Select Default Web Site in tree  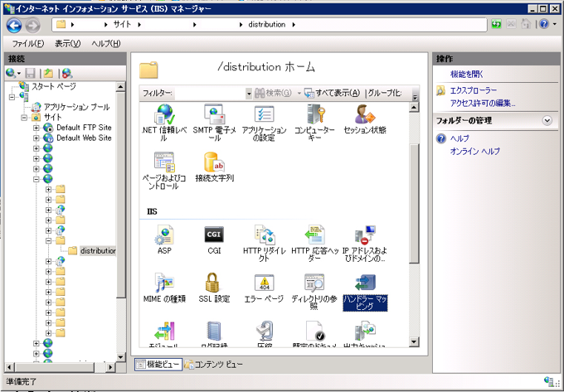click(84, 138)
